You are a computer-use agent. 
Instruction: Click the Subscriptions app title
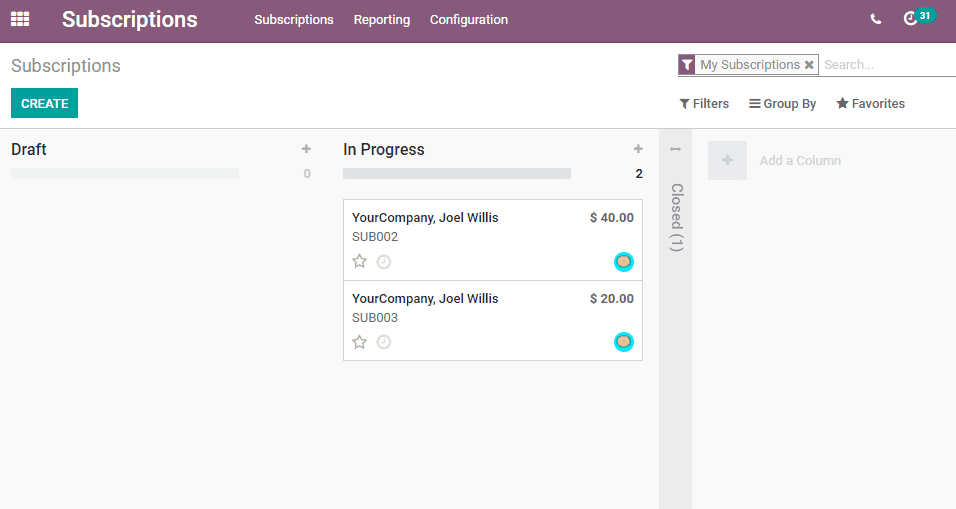[130, 20]
